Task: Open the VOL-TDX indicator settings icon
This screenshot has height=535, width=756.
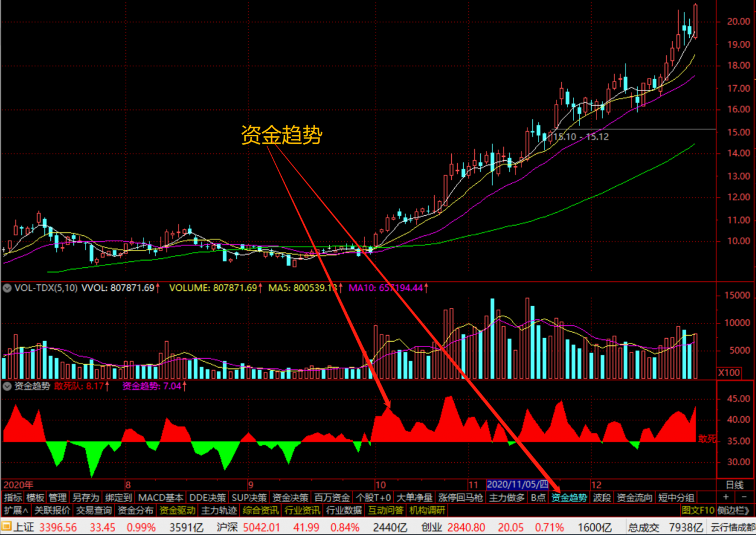Action: [x=7, y=288]
